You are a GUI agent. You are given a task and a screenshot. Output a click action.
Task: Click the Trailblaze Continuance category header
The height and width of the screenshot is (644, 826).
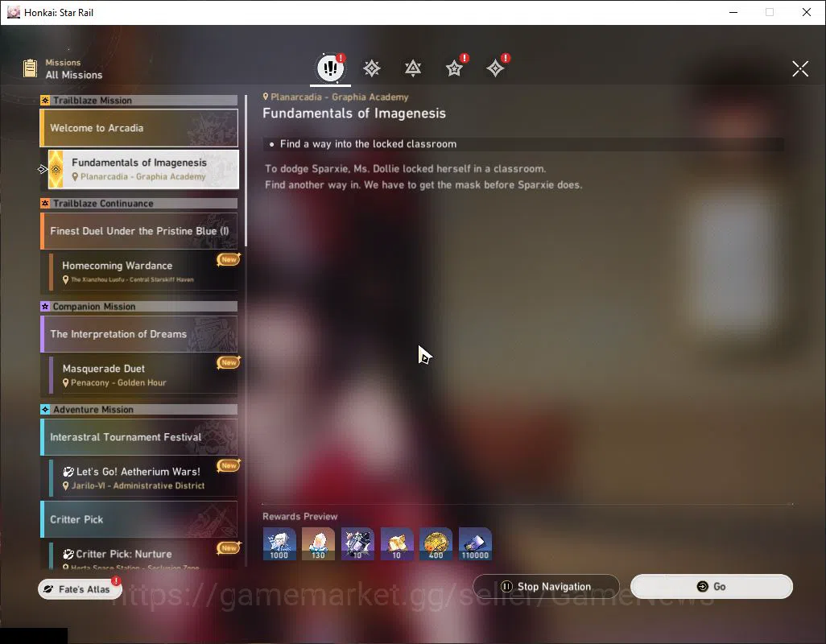139,203
